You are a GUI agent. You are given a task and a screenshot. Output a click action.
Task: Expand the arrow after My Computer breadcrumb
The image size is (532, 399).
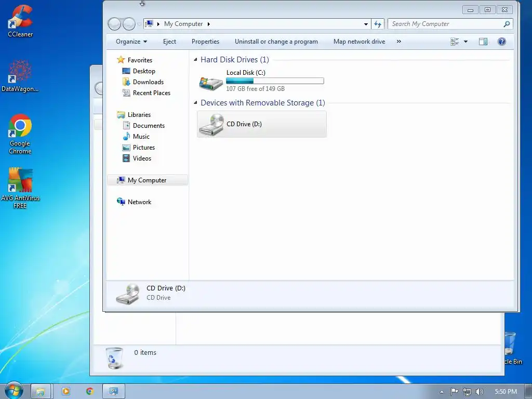coord(209,24)
